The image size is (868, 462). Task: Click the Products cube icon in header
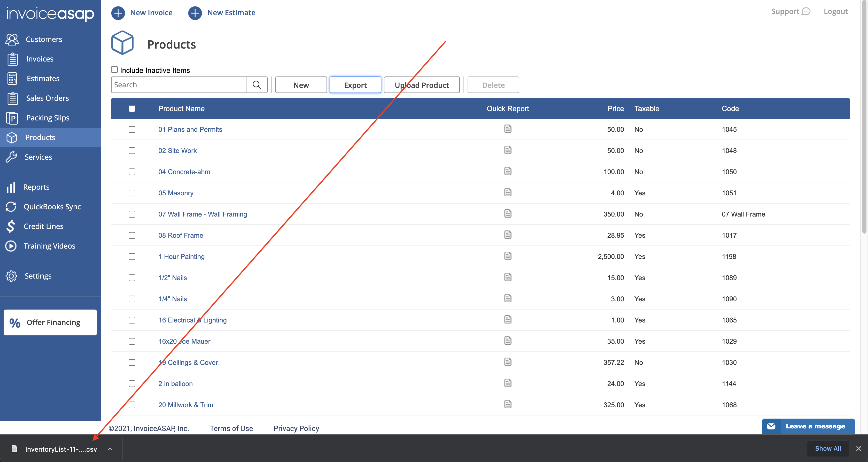point(122,43)
